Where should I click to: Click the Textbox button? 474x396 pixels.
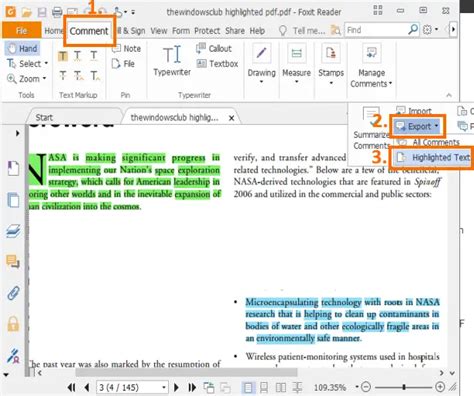point(217,64)
